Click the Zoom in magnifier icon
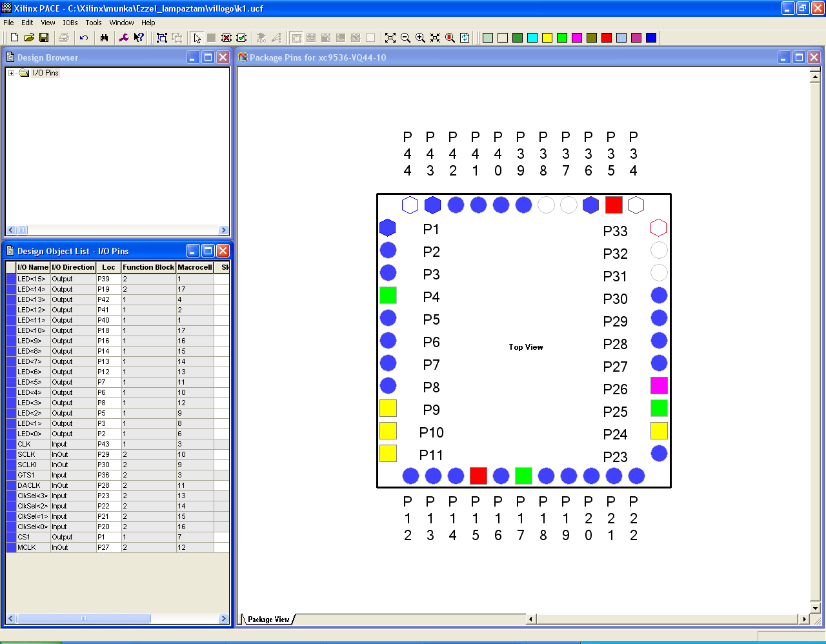This screenshot has height=644, width=826. coord(420,38)
